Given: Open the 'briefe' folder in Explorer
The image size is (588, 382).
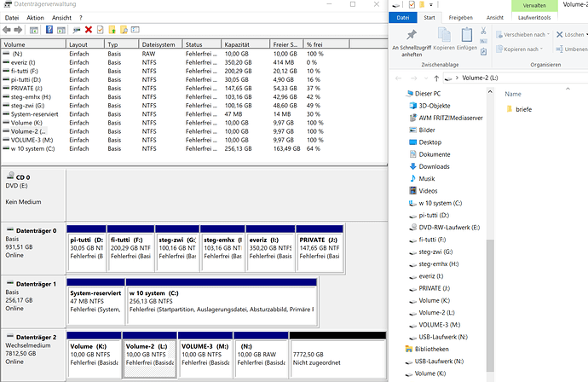Looking at the screenshot, I should tap(519, 110).
